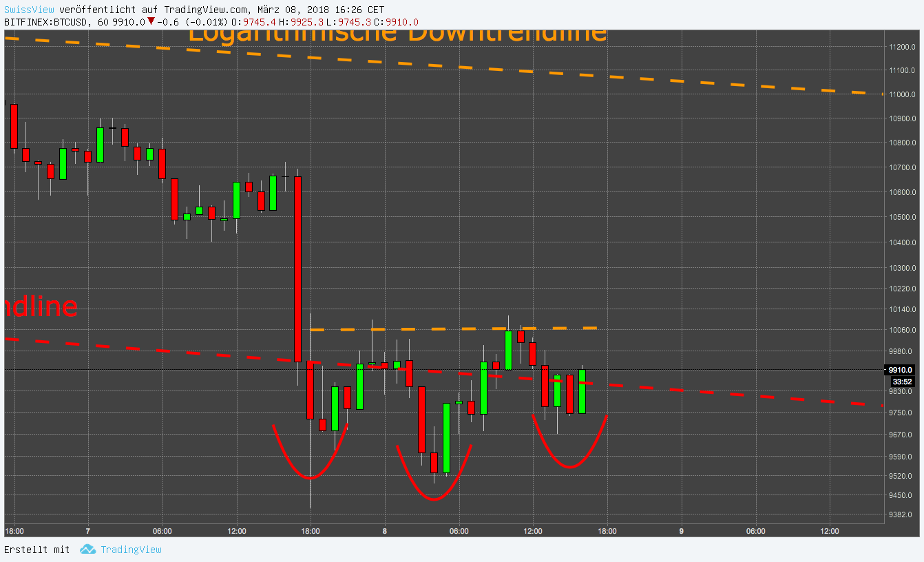The height and width of the screenshot is (562, 924).
Task: Click the 10300.0 price axis label
Action: coord(902,268)
